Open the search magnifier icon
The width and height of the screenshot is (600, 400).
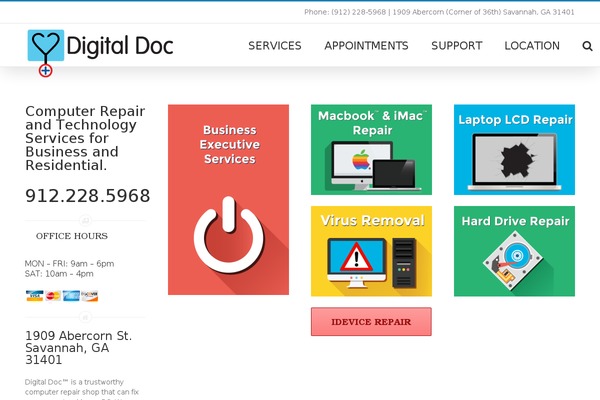click(587, 46)
